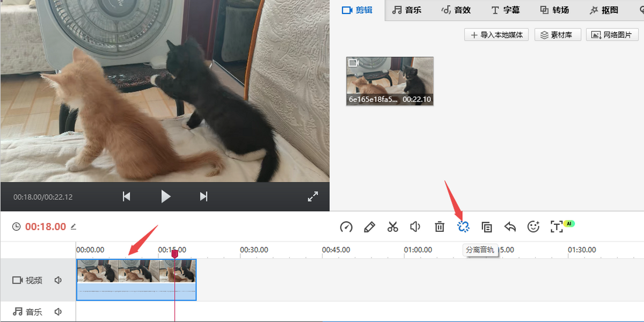Click the 01:30.00 ruler mark
644x322 pixels.
click(x=582, y=250)
